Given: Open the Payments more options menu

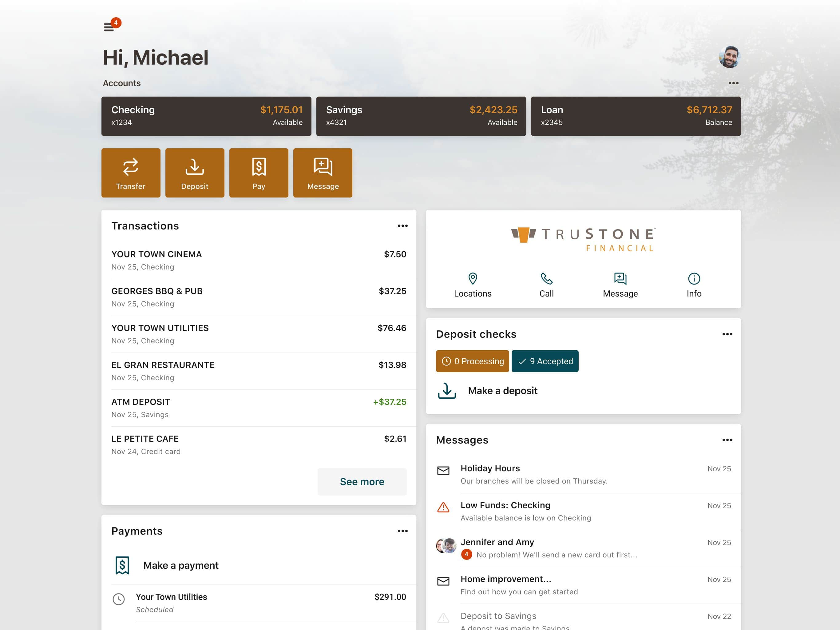Looking at the screenshot, I should (x=402, y=531).
